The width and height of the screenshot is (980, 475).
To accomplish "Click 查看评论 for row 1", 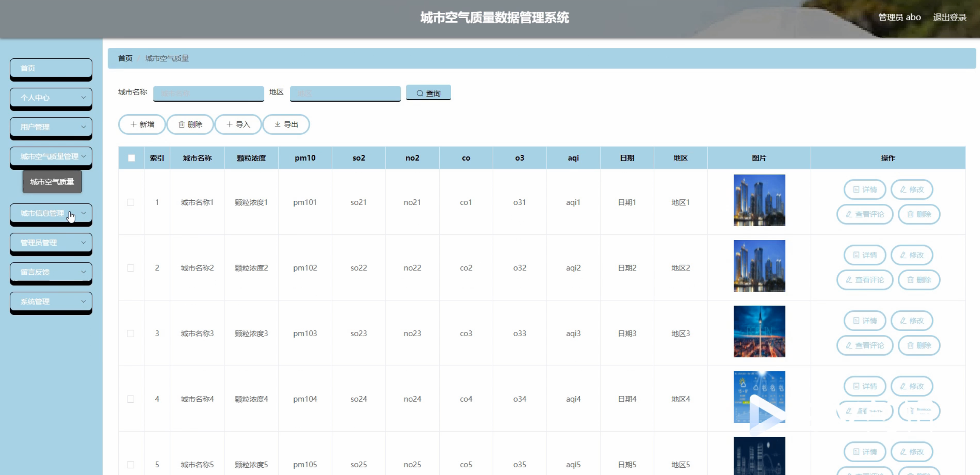I will point(865,214).
